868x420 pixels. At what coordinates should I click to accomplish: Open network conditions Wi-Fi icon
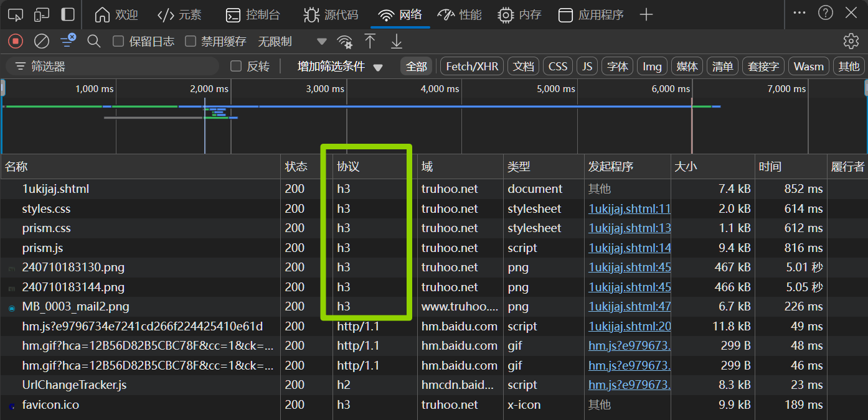(x=344, y=42)
